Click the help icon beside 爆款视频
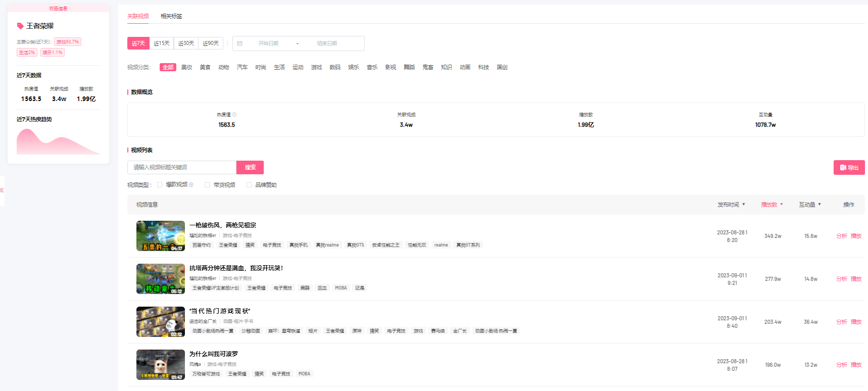The width and height of the screenshot is (868, 391). (191, 185)
